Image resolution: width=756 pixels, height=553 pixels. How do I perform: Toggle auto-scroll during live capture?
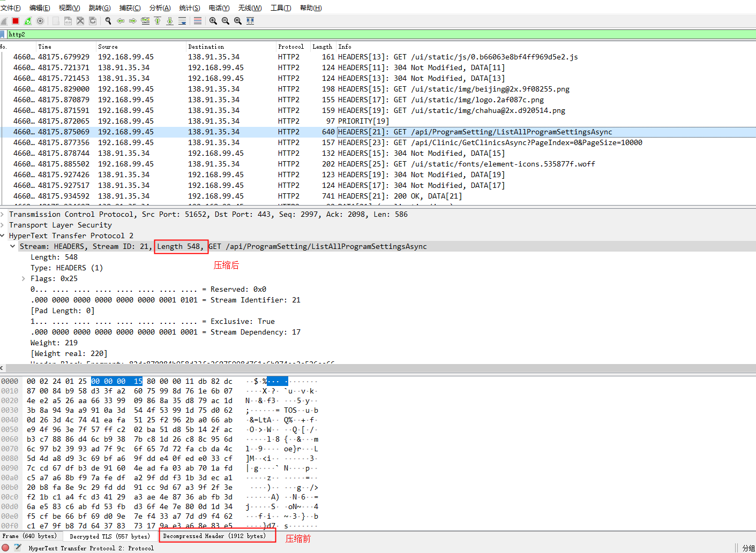182,21
